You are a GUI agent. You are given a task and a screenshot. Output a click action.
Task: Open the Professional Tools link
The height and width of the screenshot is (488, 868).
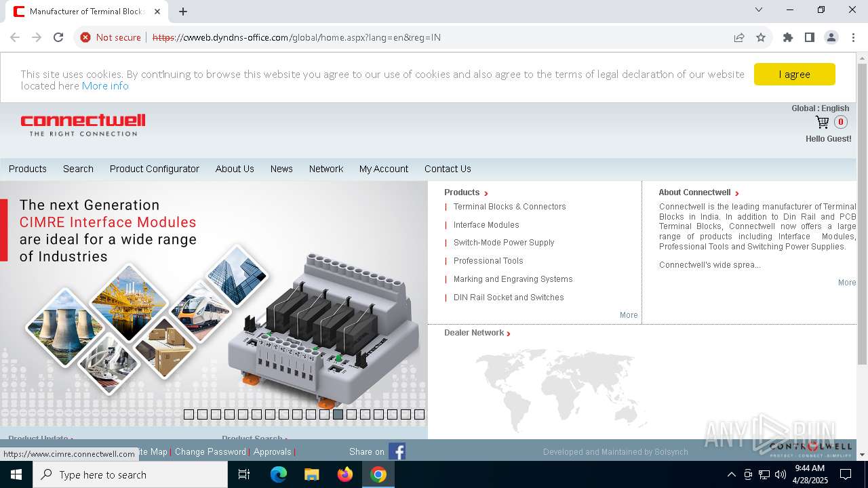(x=488, y=261)
